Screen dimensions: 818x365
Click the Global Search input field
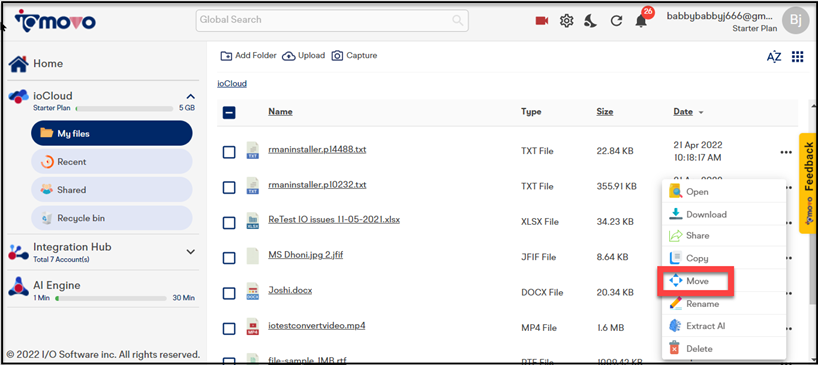click(332, 20)
